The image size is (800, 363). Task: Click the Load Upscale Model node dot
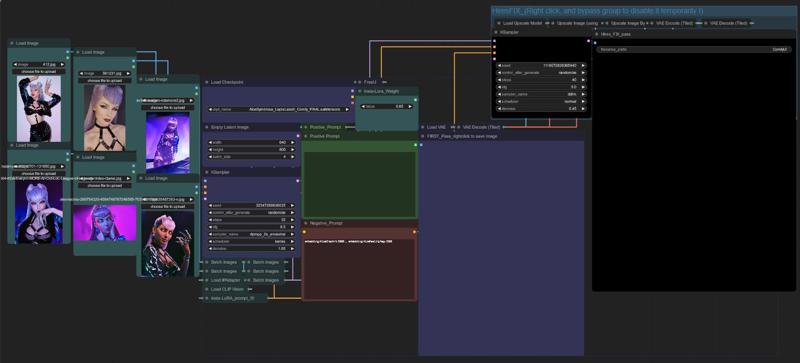498,23
